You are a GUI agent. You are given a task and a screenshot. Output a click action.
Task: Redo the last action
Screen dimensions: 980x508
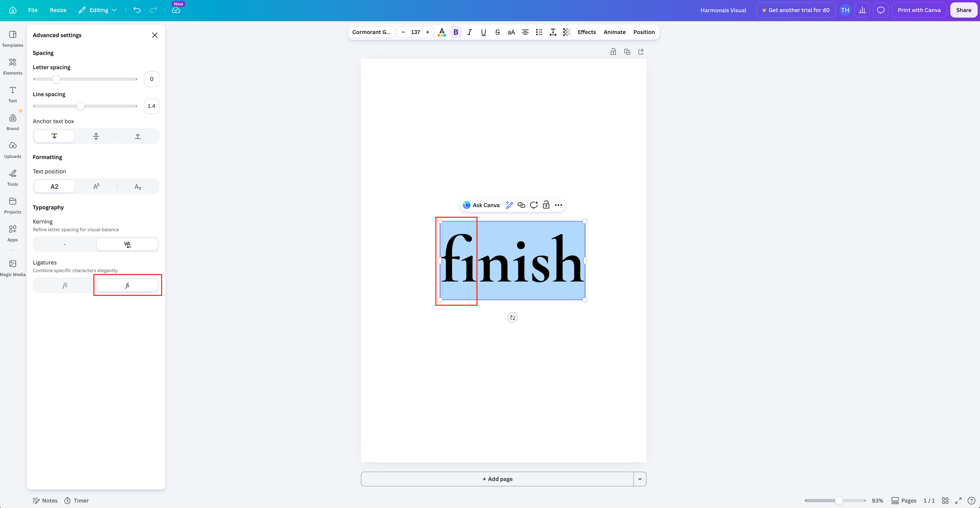pyautogui.click(x=153, y=10)
